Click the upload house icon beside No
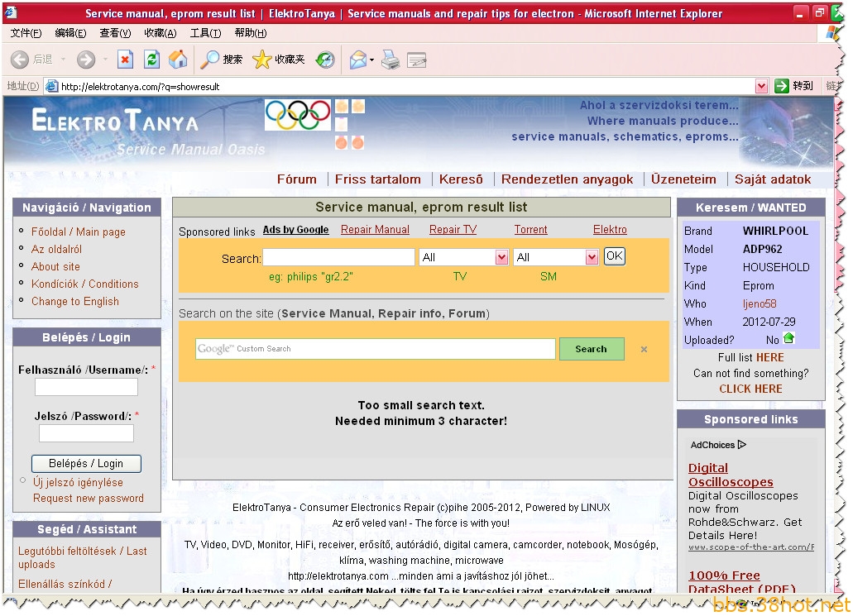This screenshot has height=616, width=853. pyautogui.click(x=788, y=338)
